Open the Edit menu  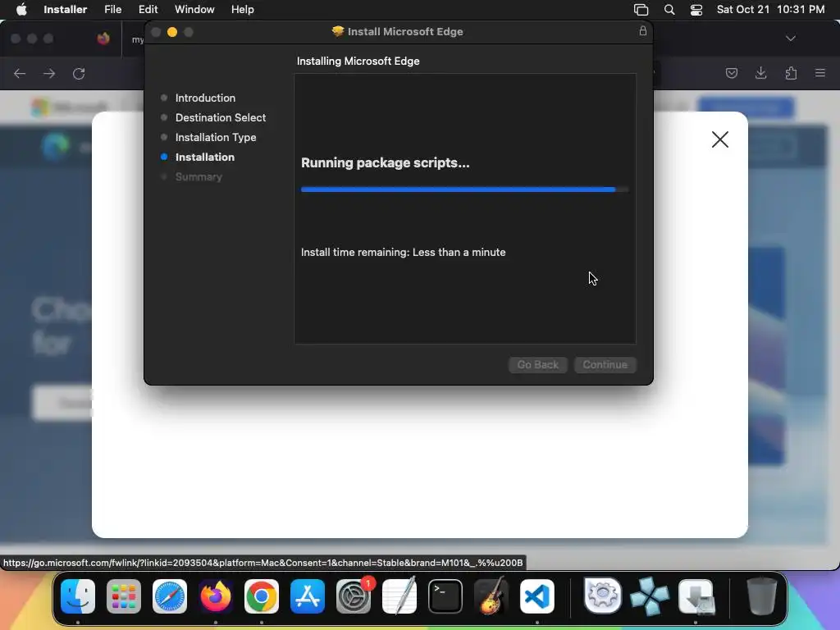coord(148,9)
